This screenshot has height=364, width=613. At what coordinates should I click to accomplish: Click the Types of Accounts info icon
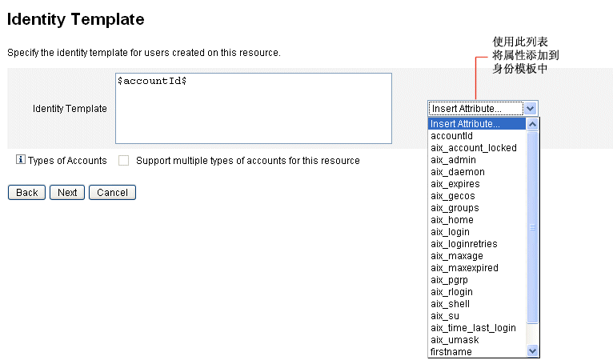(21, 159)
